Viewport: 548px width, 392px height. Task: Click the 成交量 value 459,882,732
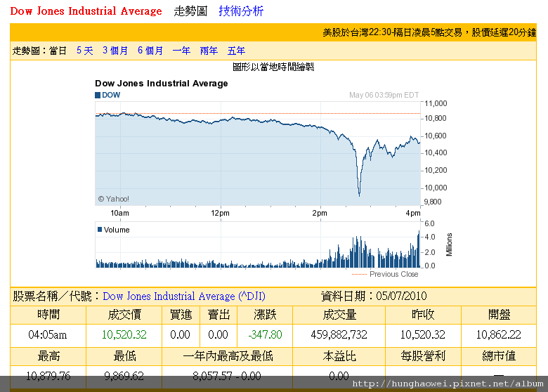339,334
